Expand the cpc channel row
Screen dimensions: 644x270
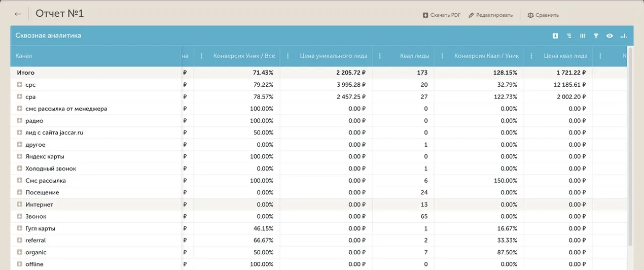click(20, 85)
